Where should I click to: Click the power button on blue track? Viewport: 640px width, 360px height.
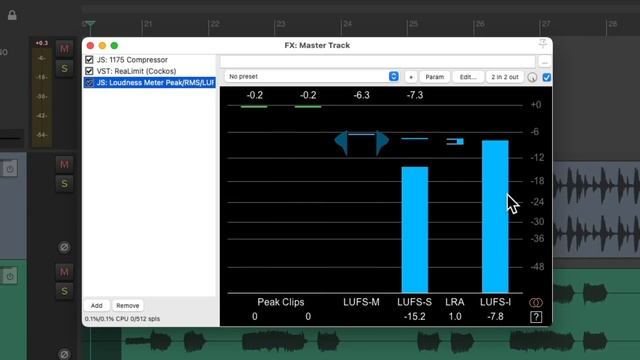coord(10,169)
